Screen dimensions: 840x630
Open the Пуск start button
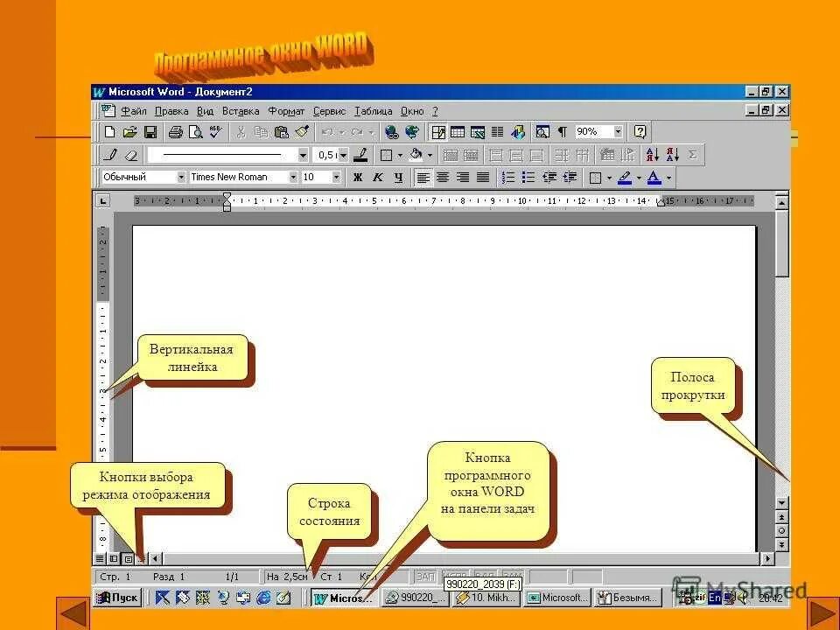coord(117,598)
